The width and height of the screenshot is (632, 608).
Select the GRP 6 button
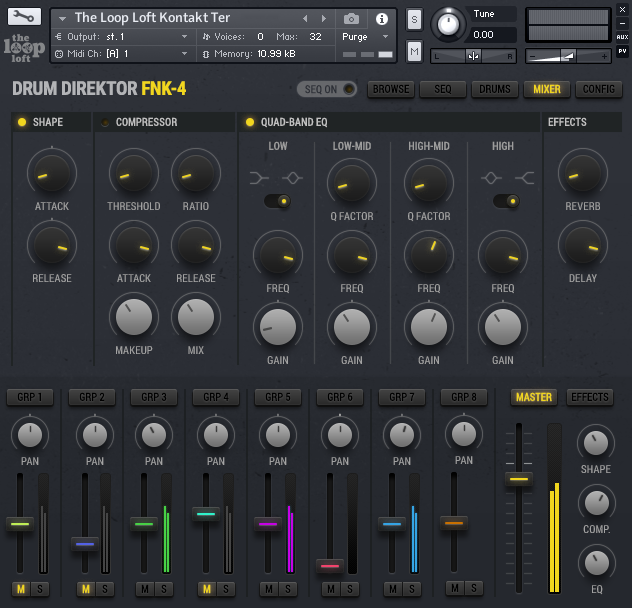340,397
